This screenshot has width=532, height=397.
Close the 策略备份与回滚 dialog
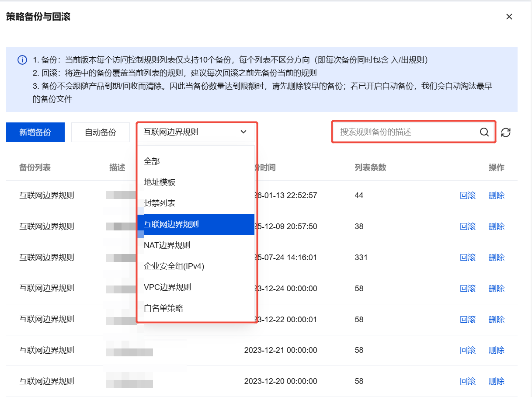509,17
